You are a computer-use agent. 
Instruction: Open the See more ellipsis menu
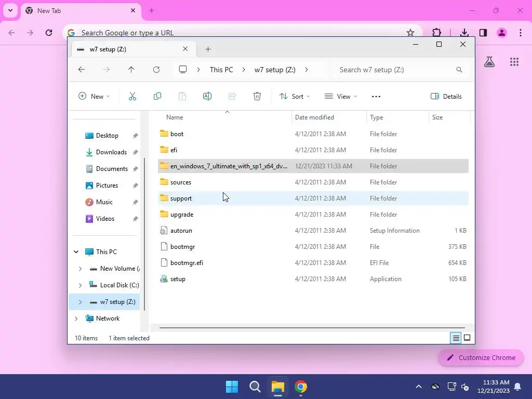pyautogui.click(x=376, y=96)
